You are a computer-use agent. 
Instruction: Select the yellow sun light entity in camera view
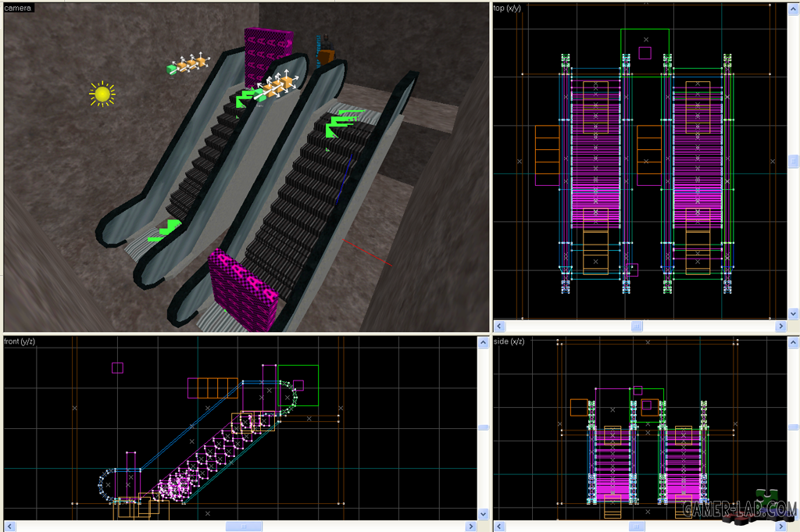[x=102, y=94]
